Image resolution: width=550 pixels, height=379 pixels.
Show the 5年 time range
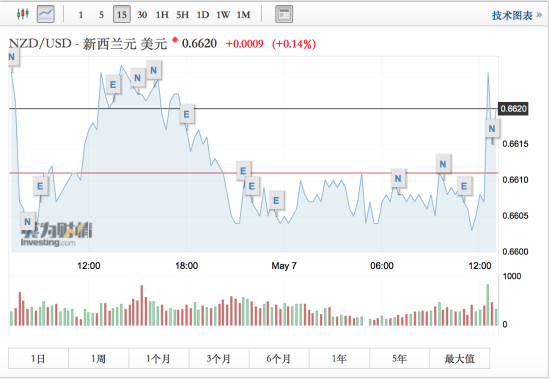point(399,358)
